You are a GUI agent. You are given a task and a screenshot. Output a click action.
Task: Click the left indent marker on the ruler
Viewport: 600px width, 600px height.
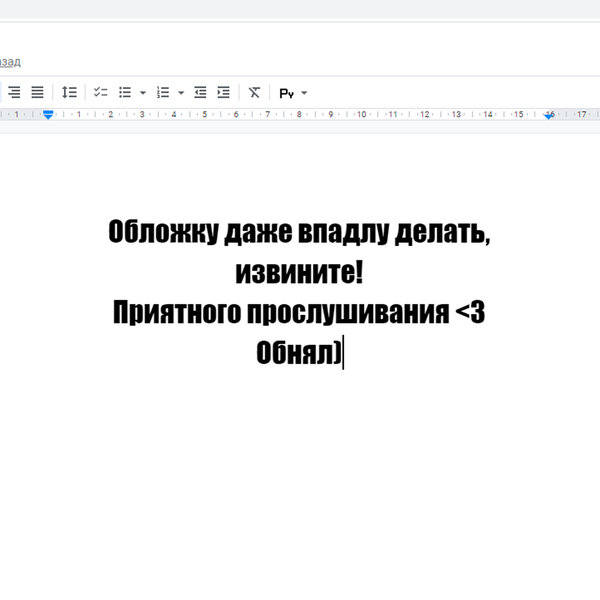tap(48, 116)
